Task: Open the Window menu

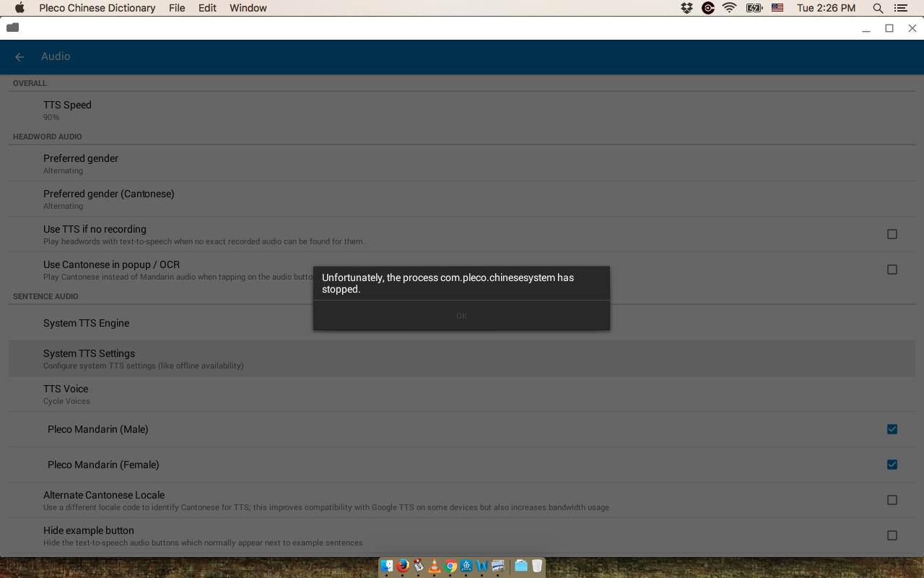Action: coord(248,8)
